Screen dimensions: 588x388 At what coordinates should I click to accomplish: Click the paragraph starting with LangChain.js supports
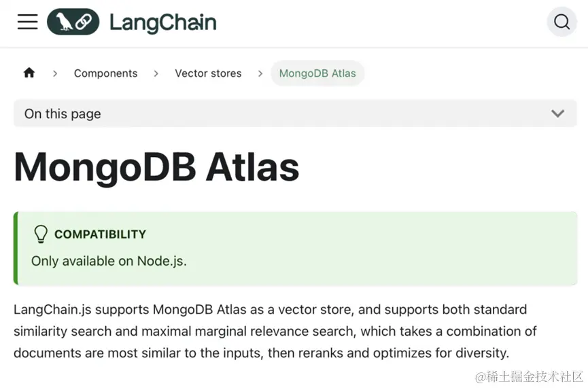coord(275,331)
